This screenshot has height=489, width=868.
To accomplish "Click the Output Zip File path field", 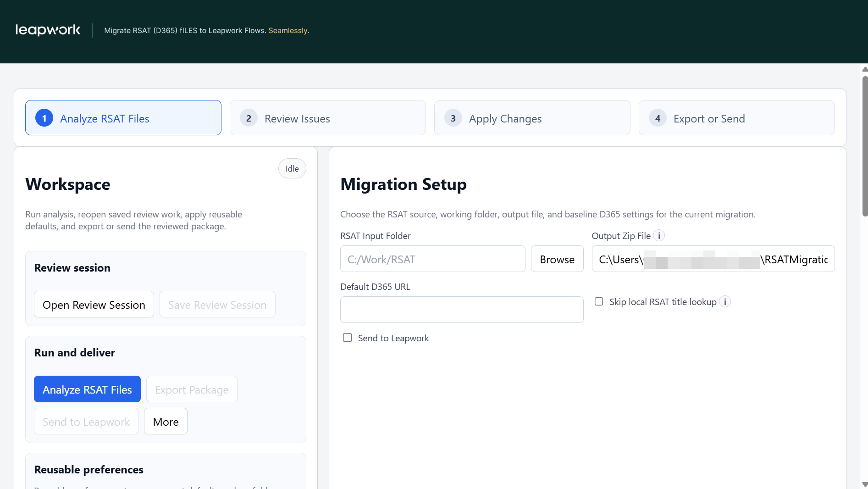I will click(713, 259).
